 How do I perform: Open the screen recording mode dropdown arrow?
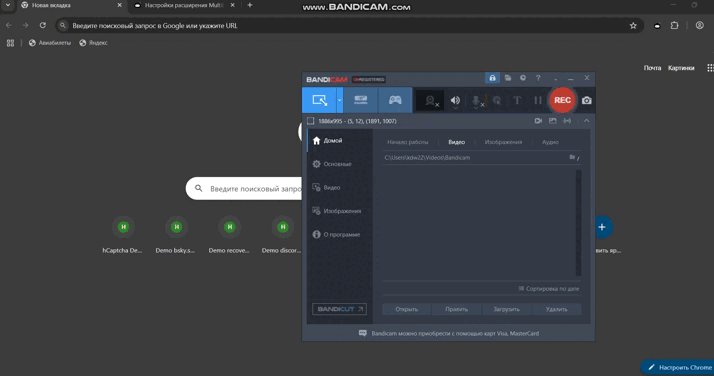(340, 100)
